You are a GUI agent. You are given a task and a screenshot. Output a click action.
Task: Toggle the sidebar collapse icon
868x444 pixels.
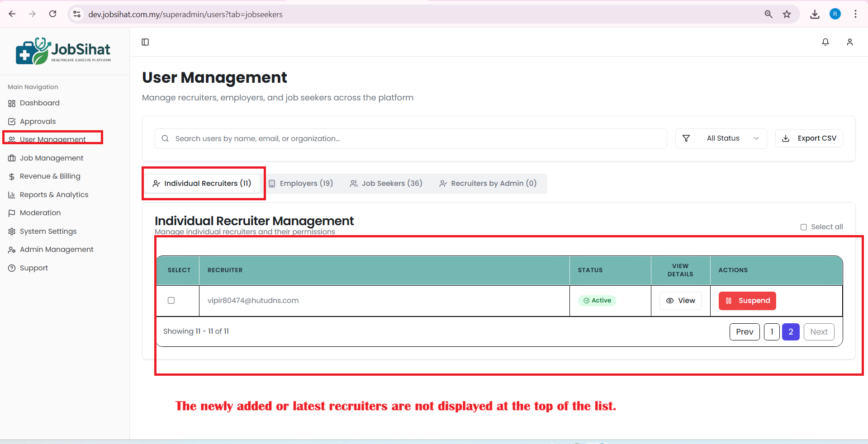click(145, 42)
